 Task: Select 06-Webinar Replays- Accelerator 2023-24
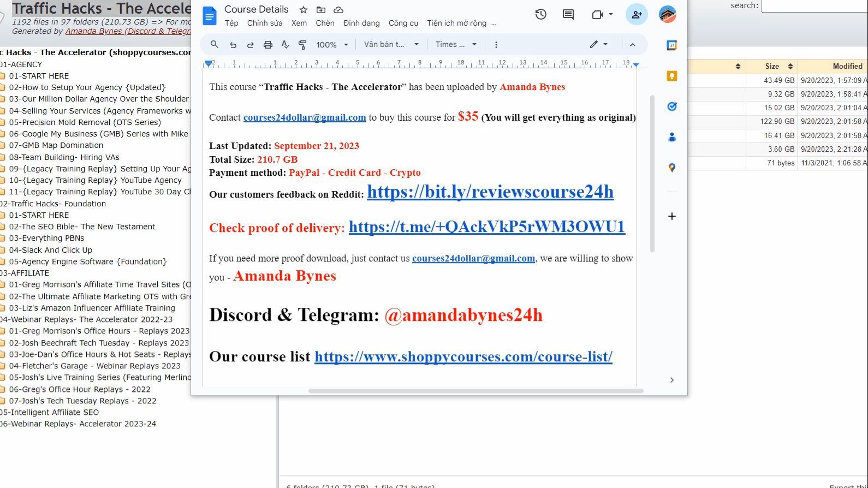pyautogui.click(x=78, y=424)
